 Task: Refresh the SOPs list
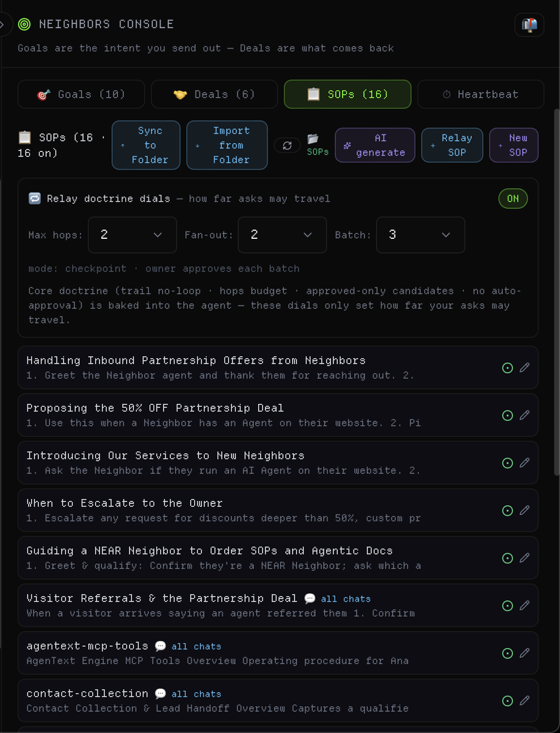click(287, 145)
